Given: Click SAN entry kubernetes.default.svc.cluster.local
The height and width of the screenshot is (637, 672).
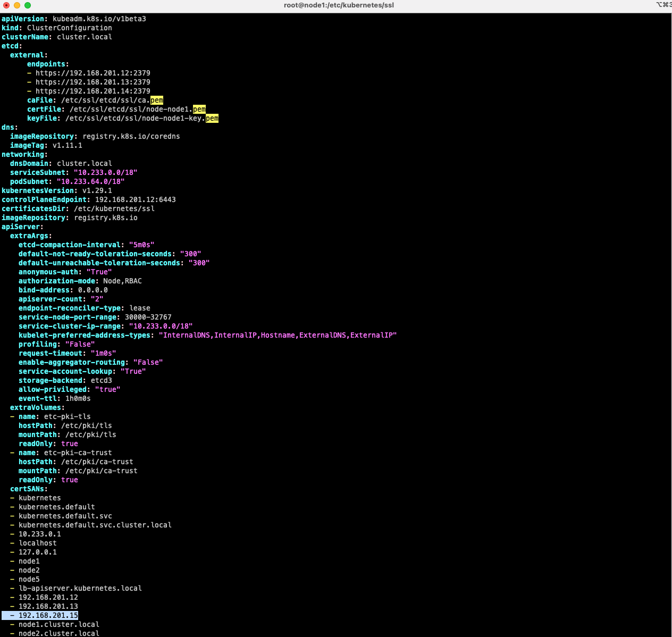Looking at the screenshot, I should point(95,525).
